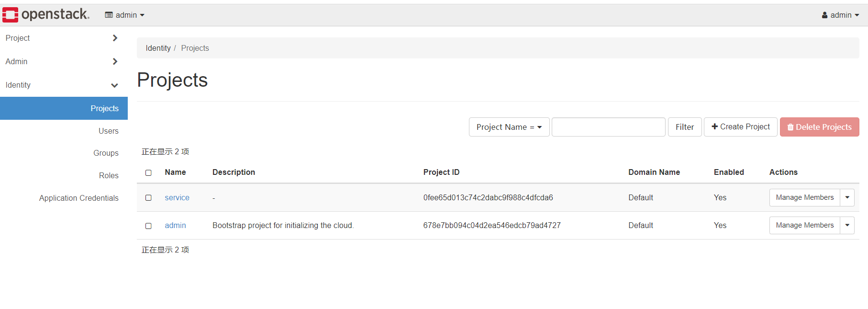Viewport: 868px width, 309px height.
Task: Expand the Project sidebar chevron
Action: [115, 38]
